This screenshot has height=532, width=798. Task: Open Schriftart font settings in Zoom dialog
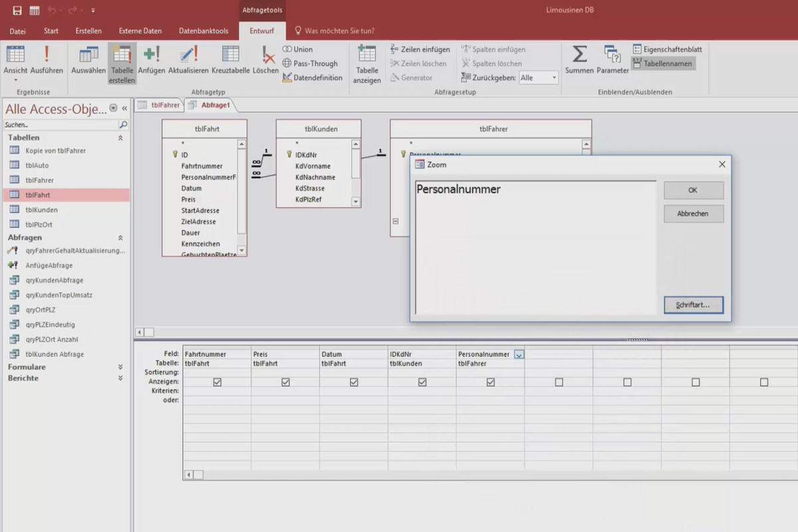point(693,305)
